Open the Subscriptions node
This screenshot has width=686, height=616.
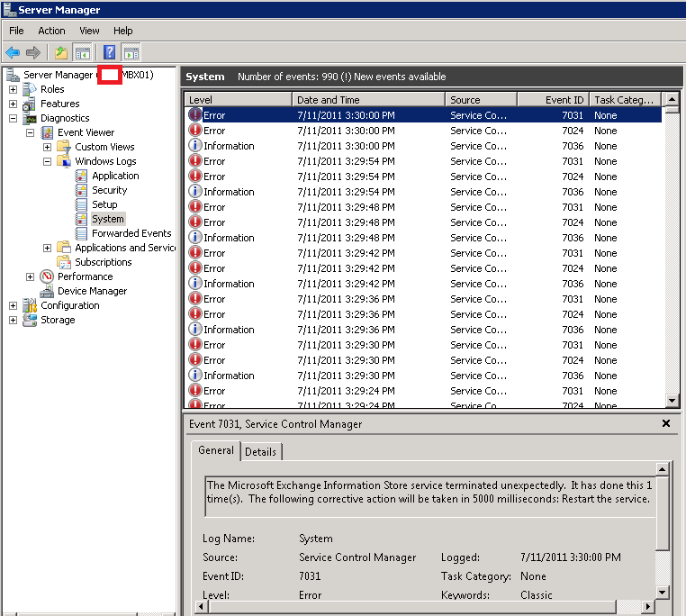coord(103,262)
